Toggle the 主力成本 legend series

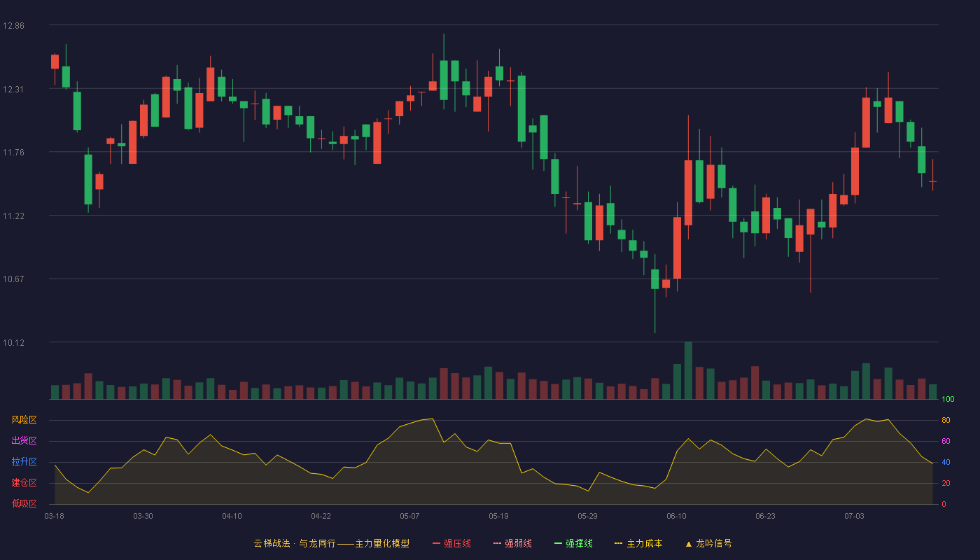(638, 543)
